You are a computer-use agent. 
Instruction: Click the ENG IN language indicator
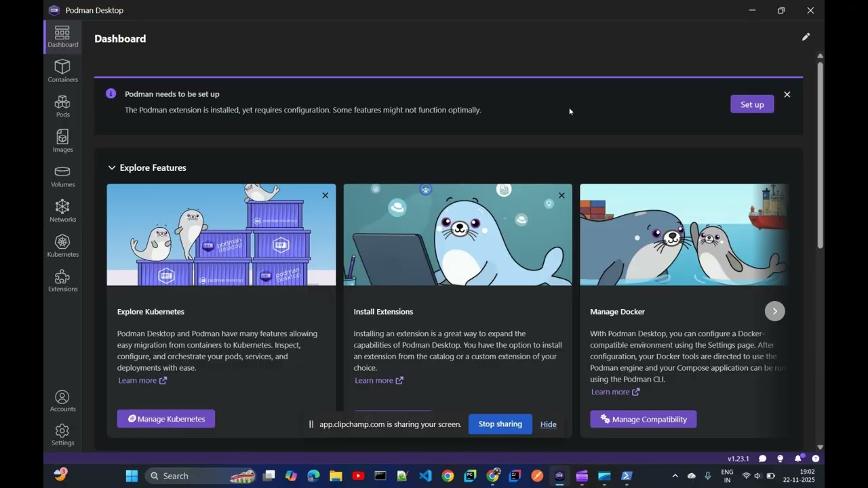(x=727, y=476)
